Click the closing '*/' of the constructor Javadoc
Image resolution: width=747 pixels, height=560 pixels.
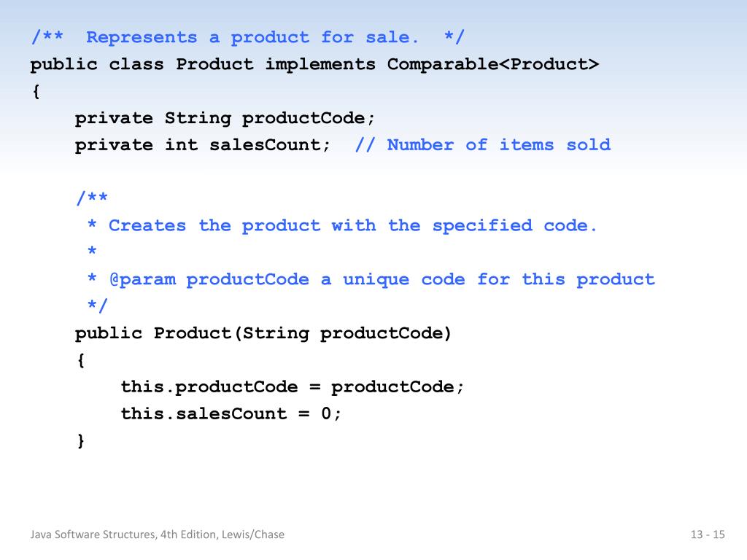click(x=98, y=306)
